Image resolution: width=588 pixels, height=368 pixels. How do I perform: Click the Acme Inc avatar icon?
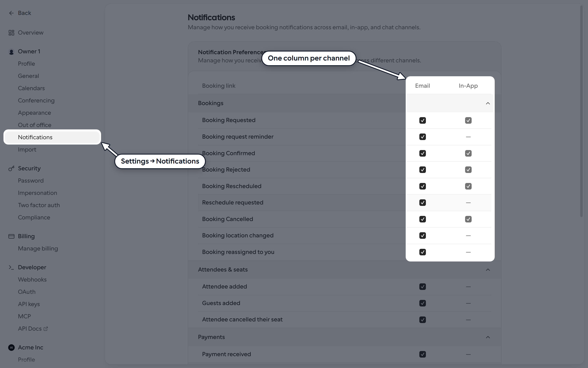(x=11, y=348)
